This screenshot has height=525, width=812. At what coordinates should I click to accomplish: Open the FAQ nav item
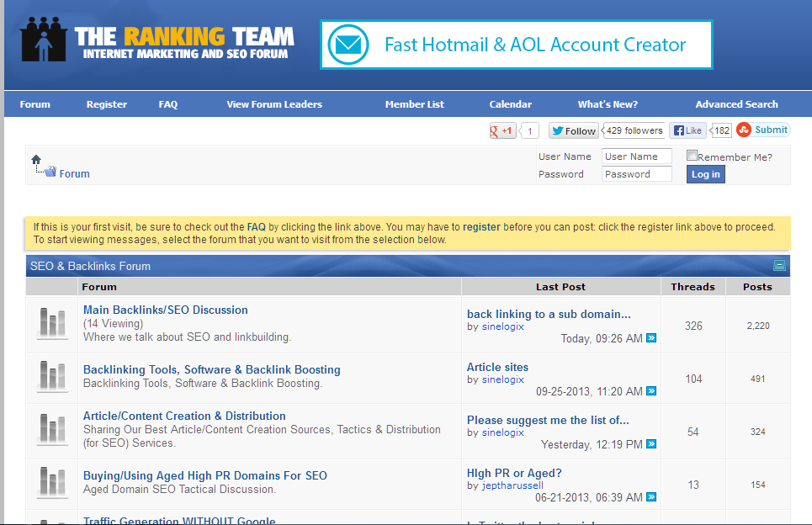pyautogui.click(x=167, y=104)
